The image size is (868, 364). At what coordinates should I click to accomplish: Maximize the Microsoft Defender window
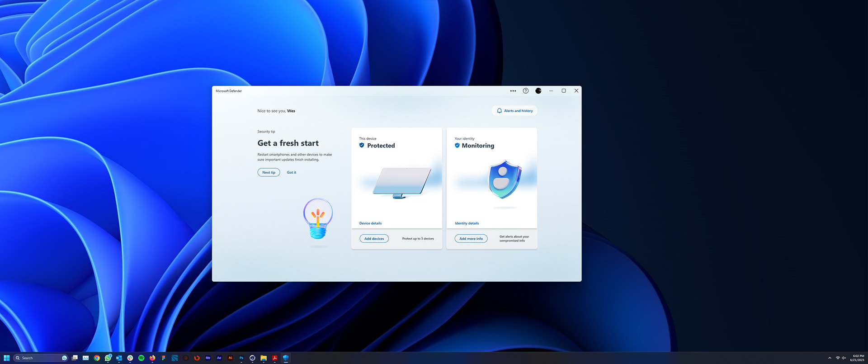click(563, 91)
